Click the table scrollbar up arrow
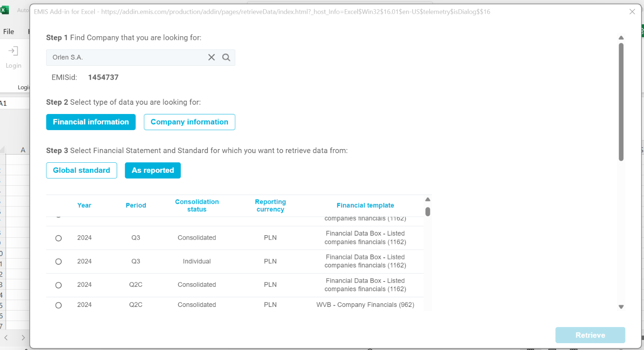The width and height of the screenshot is (644, 350). point(428,199)
